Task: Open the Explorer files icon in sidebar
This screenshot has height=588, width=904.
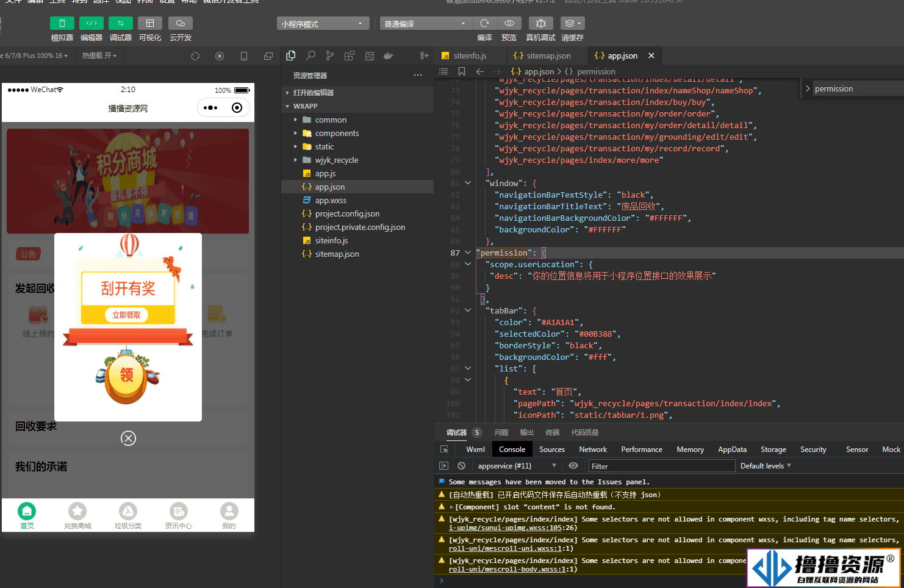Action: [x=291, y=56]
